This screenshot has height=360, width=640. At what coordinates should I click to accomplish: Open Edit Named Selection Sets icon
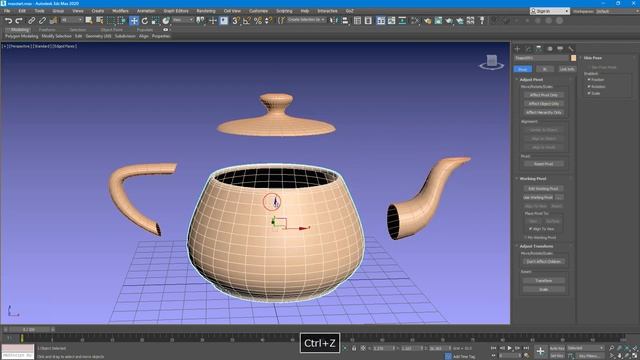pos(281,20)
